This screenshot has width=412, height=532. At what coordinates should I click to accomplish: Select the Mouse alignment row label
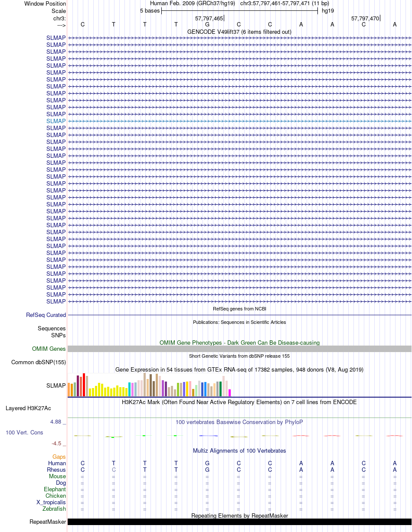58,476
